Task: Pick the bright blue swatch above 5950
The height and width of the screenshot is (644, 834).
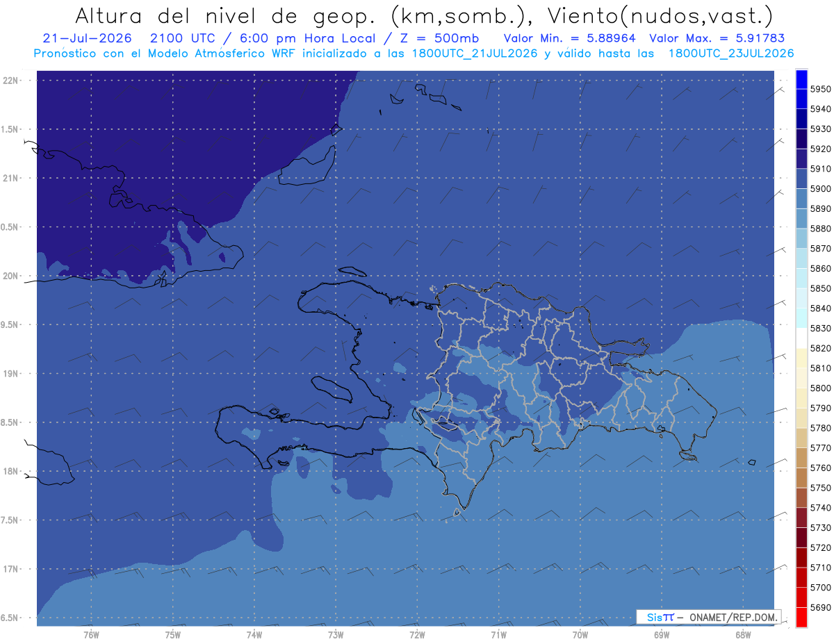Action: coord(801,79)
